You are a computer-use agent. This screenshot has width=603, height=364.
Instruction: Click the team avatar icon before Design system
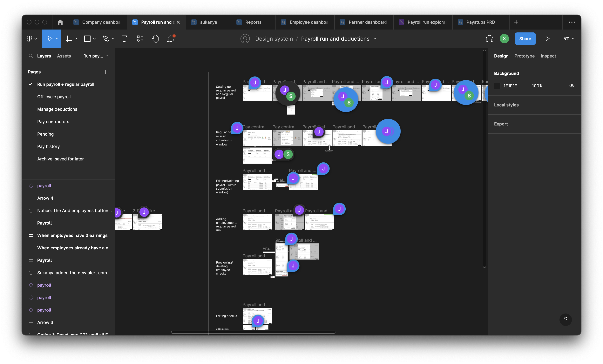point(245,39)
